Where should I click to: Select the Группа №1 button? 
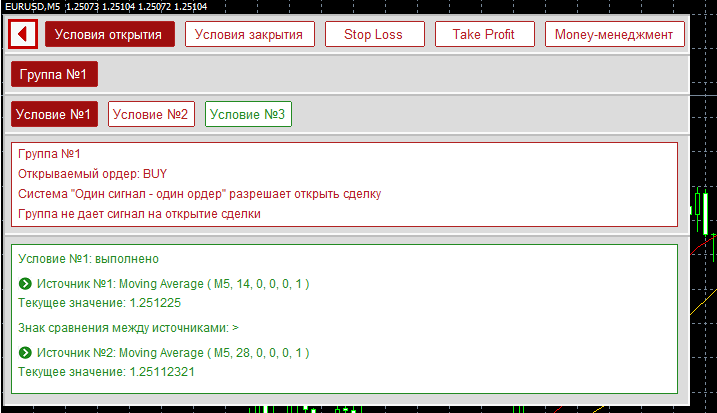coord(54,75)
